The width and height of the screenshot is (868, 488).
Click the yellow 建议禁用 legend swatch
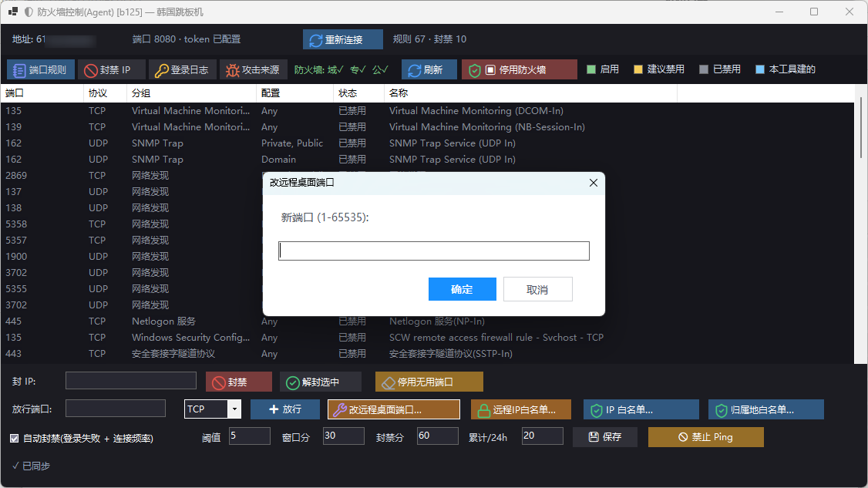tap(638, 69)
